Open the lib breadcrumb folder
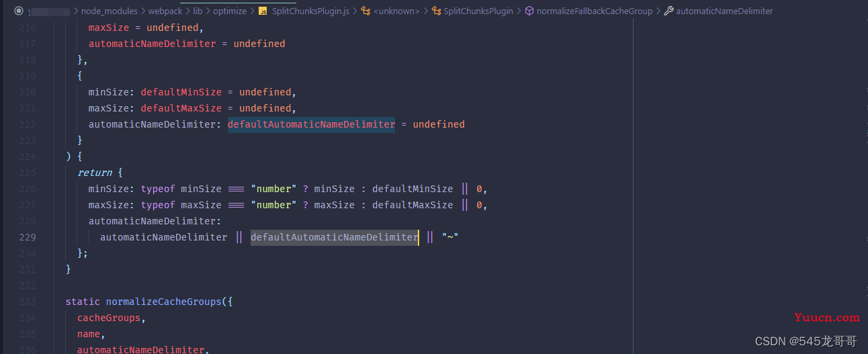 198,11
